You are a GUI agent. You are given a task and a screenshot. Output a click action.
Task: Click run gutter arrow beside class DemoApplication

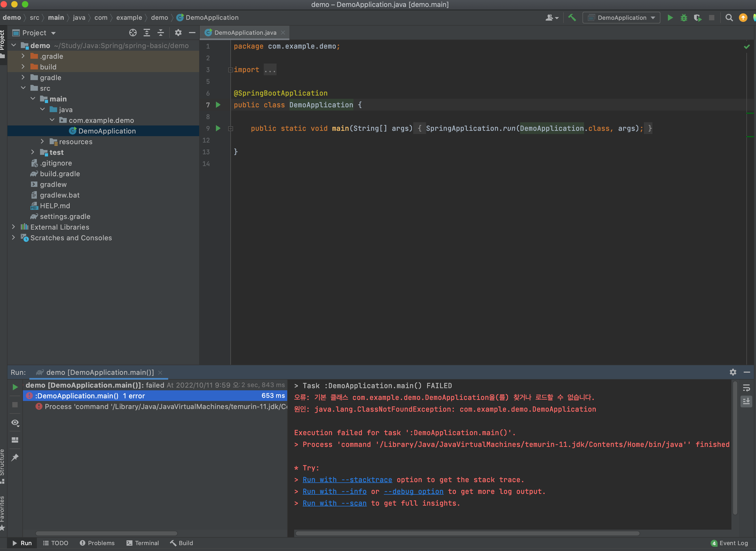pos(218,105)
